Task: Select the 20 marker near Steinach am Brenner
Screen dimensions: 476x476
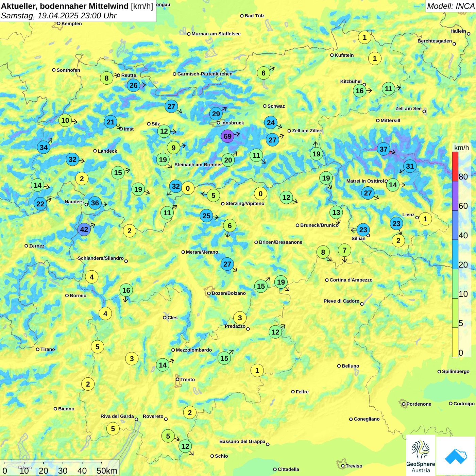Action: (228, 160)
